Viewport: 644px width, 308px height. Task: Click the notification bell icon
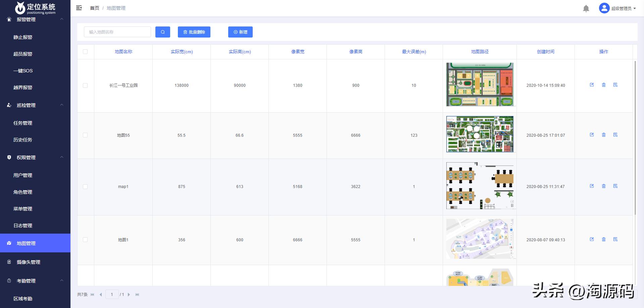click(586, 8)
